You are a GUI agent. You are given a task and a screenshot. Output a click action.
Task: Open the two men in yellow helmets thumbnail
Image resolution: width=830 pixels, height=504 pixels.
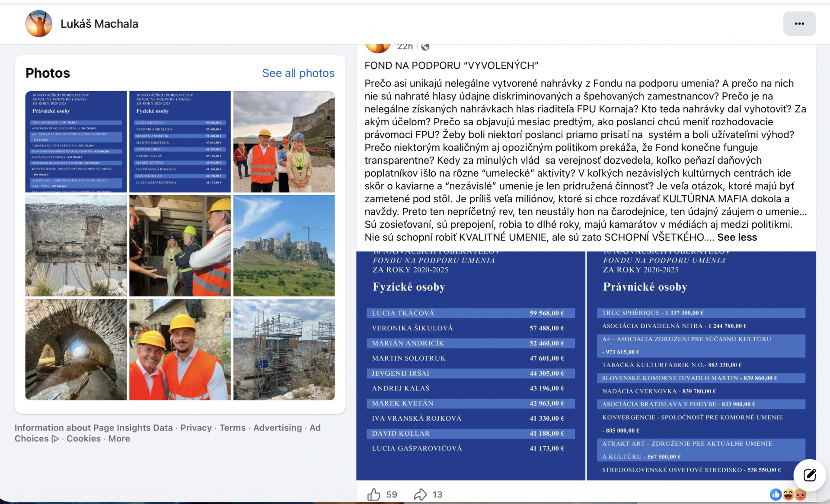180,350
